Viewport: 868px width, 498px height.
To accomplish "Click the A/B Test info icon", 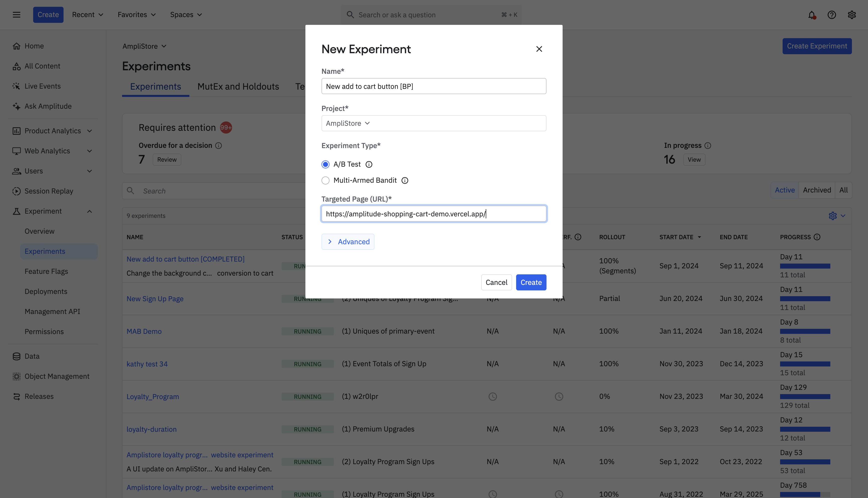I will [x=369, y=164].
